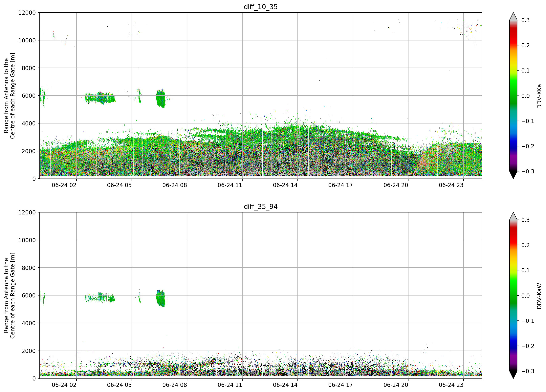This screenshot has height=392, width=546.
Task: Click the 0.1 tick on DDV-XKa colorbar
Action: tap(525, 71)
